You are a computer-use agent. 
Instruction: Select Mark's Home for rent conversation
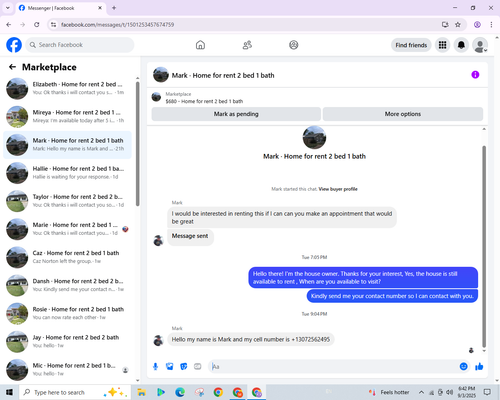(67, 145)
